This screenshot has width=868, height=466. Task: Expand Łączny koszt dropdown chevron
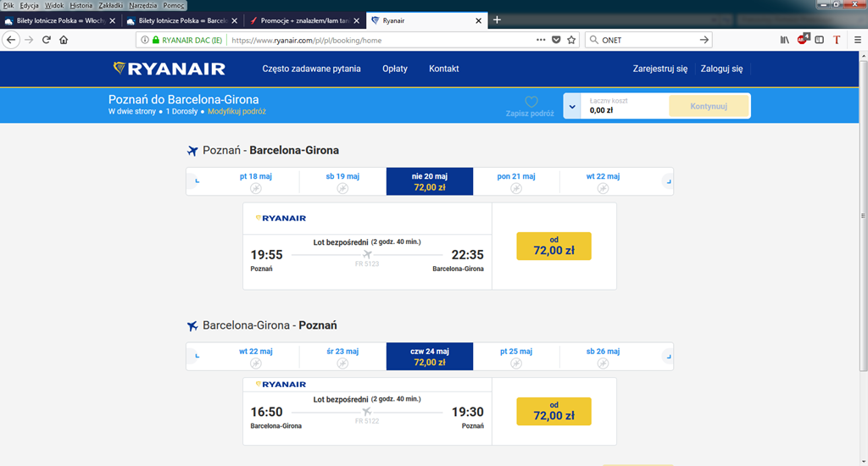coord(572,106)
